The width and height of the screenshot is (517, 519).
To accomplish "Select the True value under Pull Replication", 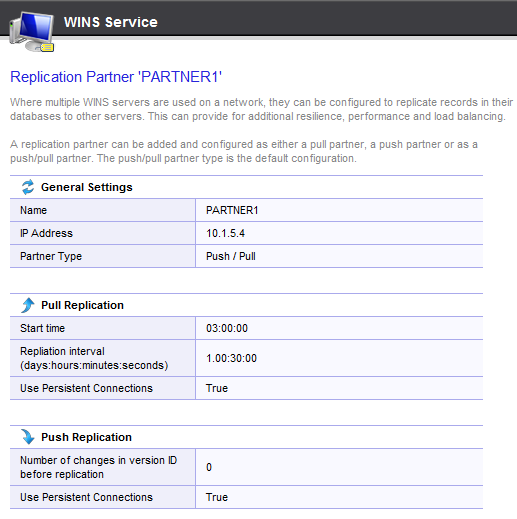I will tap(217, 388).
